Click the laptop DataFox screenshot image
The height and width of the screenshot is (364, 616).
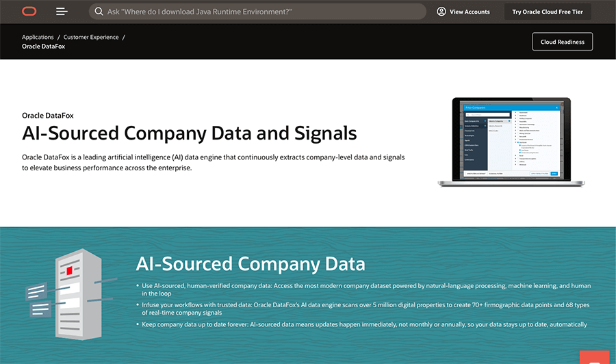click(x=511, y=142)
